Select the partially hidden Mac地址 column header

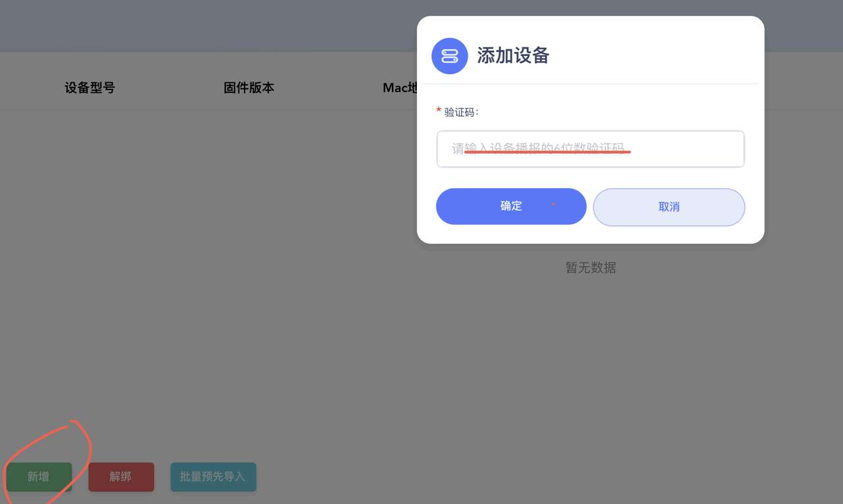tap(400, 88)
